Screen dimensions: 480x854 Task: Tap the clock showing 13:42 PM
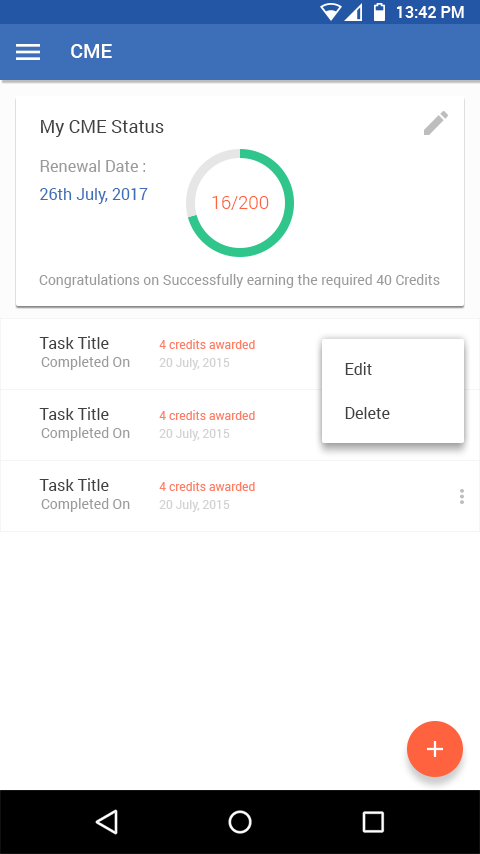pos(430,12)
